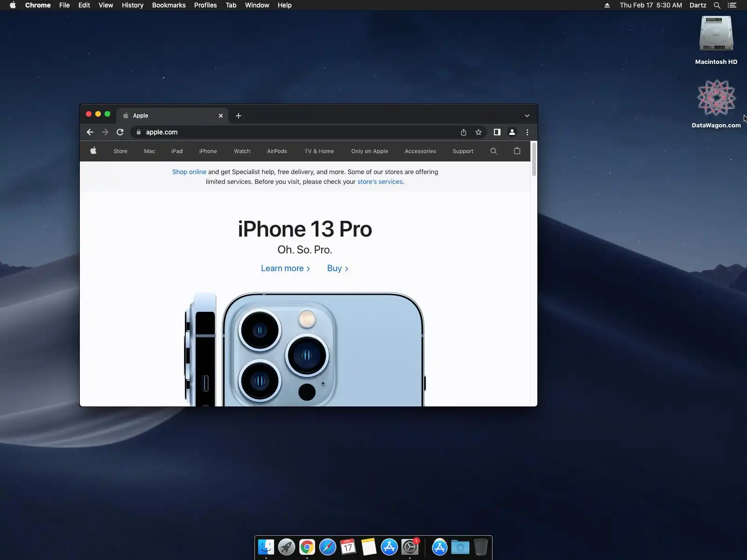
Task: Open the Chrome application menu
Action: 38,5
